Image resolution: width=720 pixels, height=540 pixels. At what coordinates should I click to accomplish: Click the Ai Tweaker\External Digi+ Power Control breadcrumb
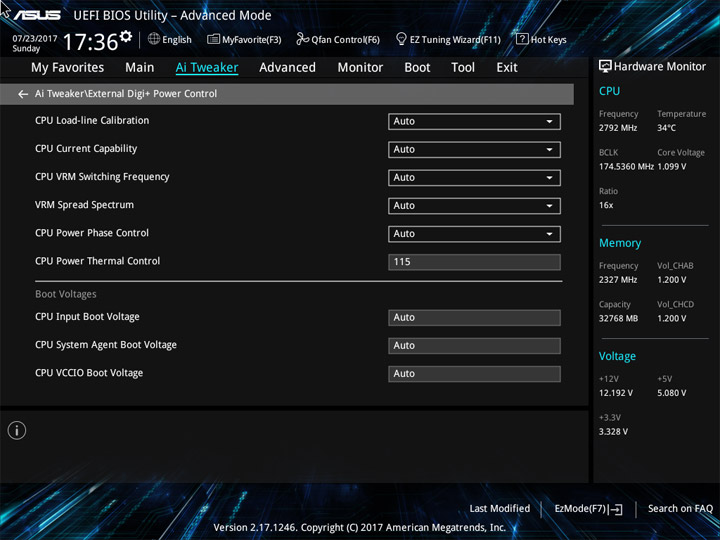coord(126,94)
